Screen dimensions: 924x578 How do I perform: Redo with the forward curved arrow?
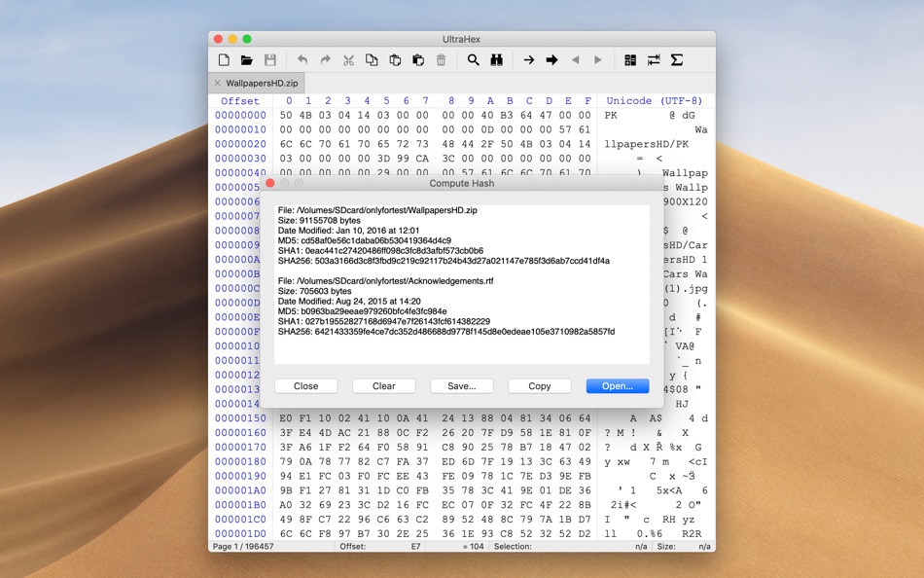point(325,60)
